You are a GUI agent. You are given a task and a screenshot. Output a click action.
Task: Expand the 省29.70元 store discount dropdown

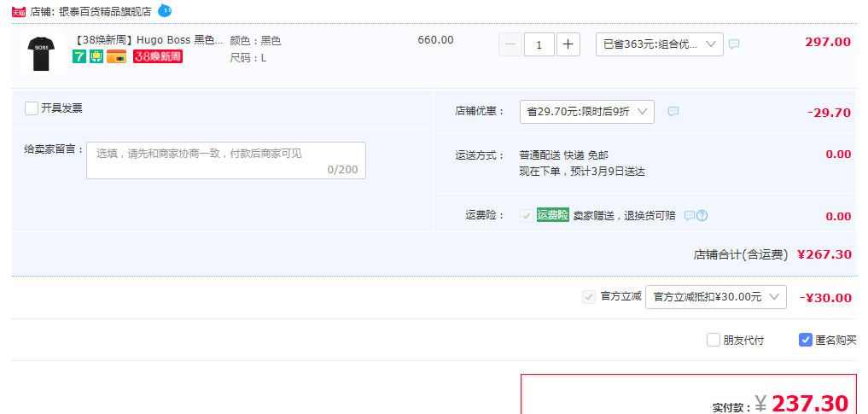point(587,112)
